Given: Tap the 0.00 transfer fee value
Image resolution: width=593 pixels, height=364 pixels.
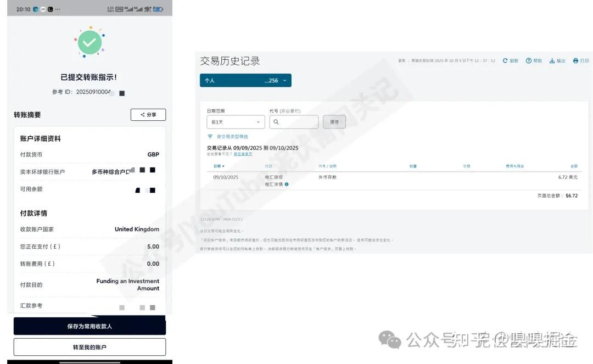Looking at the screenshot, I should 153,264.
